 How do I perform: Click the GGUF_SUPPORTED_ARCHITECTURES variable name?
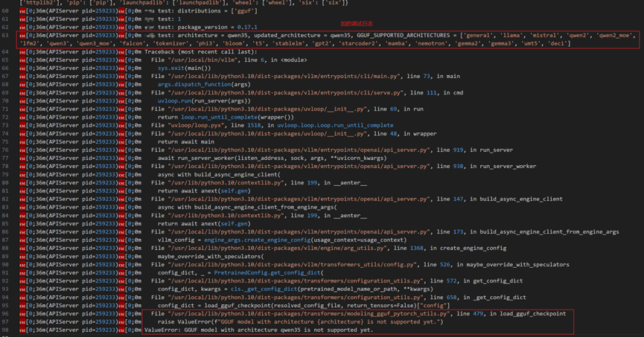point(404,35)
